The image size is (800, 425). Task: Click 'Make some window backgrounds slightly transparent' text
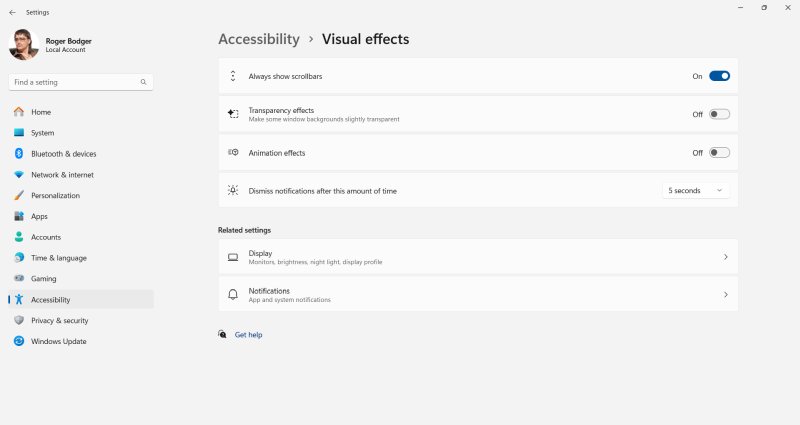(x=324, y=119)
